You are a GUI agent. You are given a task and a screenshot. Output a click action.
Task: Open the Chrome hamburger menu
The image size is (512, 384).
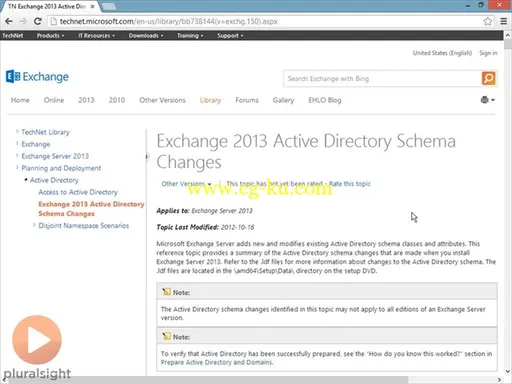point(504,21)
